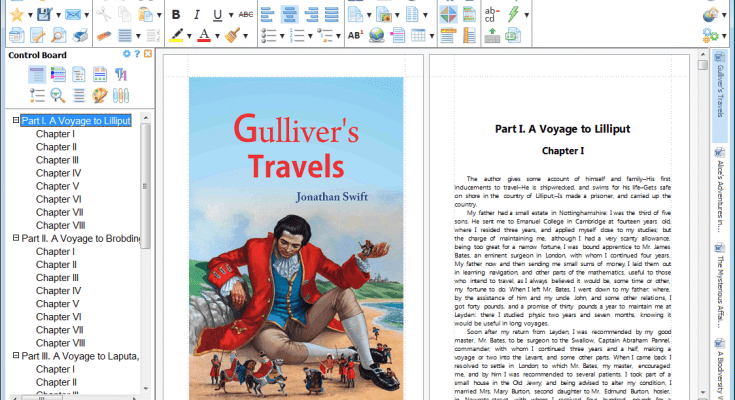Switch to A Biodiversity document tab
Image resolution: width=735 pixels, height=400 pixels.
(720, 368)
